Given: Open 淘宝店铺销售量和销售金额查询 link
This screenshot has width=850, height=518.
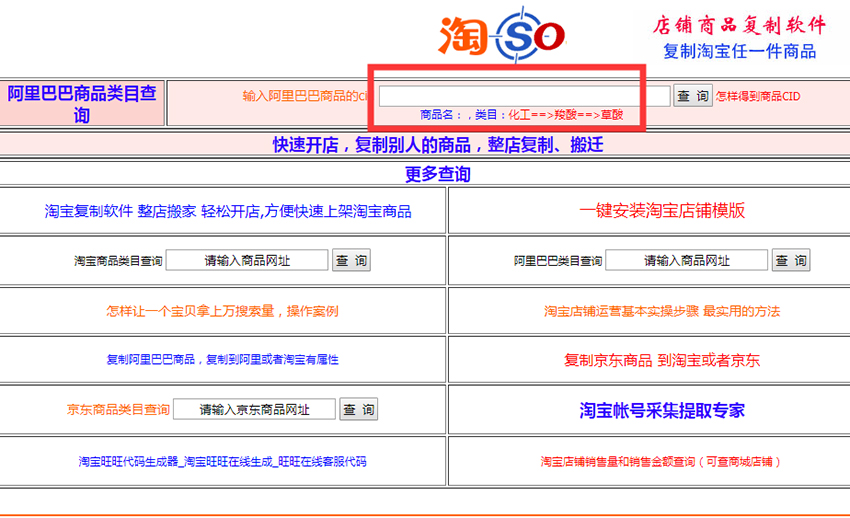Looking at the screenshot, I should 662,462.
